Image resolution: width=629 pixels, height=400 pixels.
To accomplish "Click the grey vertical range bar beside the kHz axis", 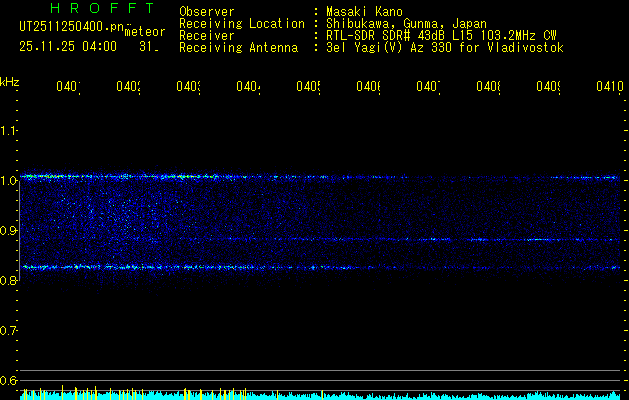I will tap(19, 232).
